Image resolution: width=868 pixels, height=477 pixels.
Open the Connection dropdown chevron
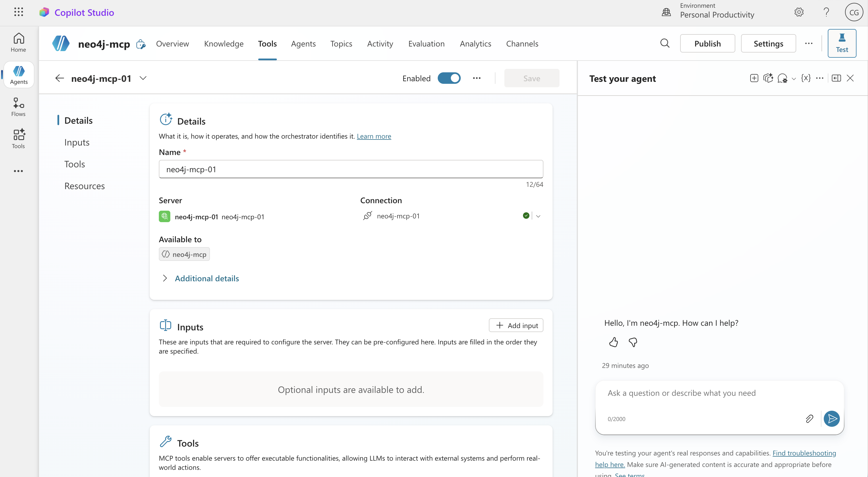[538, 216]
